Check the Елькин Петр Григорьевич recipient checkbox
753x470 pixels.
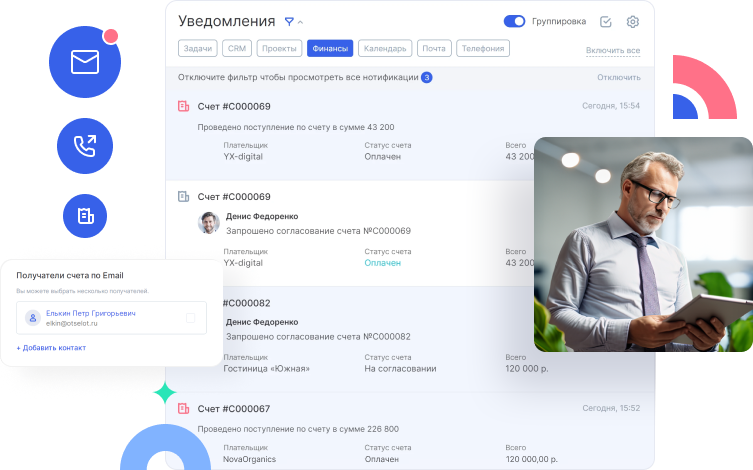coord(191,318)
